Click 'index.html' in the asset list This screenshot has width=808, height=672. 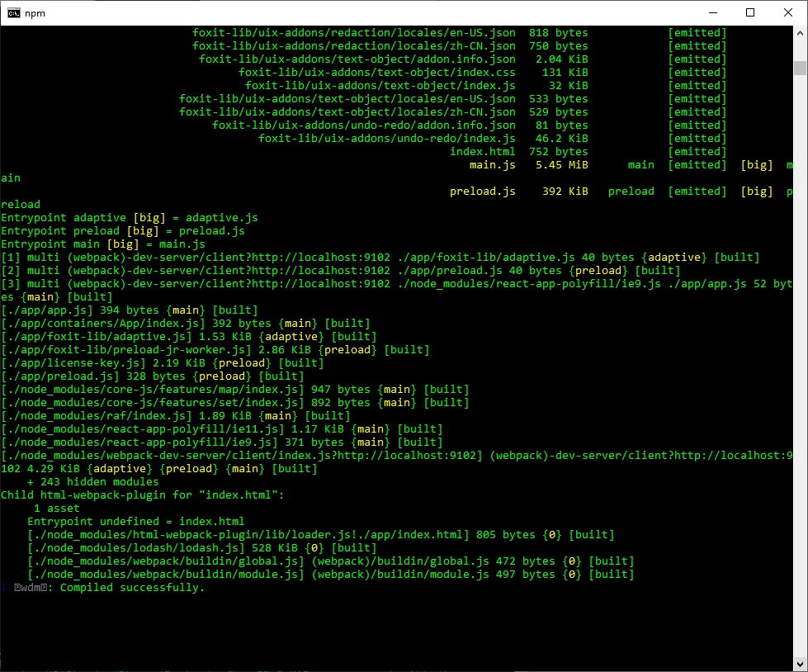tap(482, 152)
